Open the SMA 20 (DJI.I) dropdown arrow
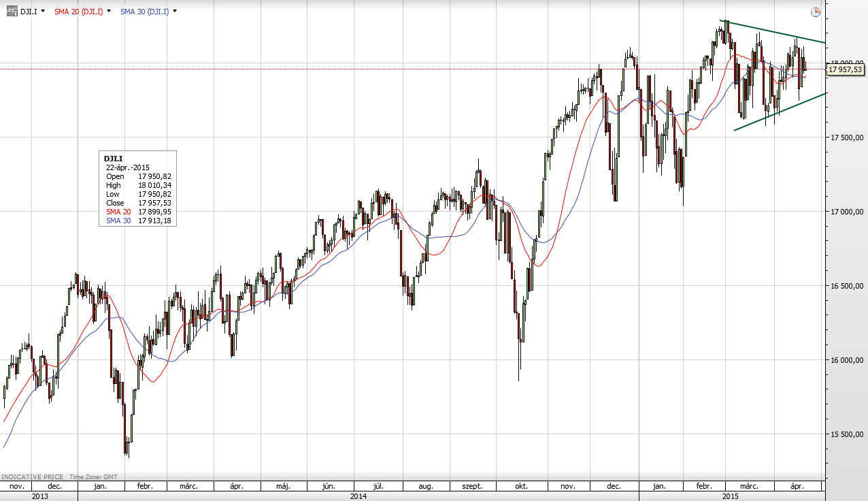Viewport: 868px width, 501px height. [x=109, y=12]
